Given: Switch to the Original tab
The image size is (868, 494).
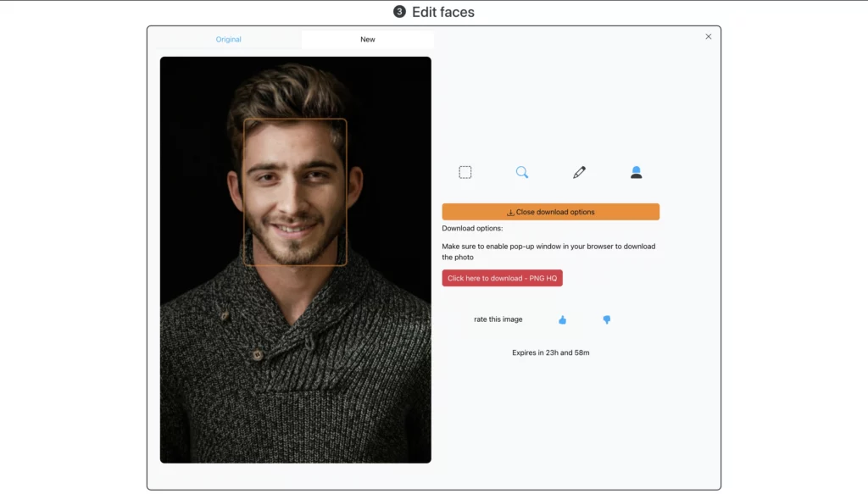Looking at the screenshot, I should [228, 39].
